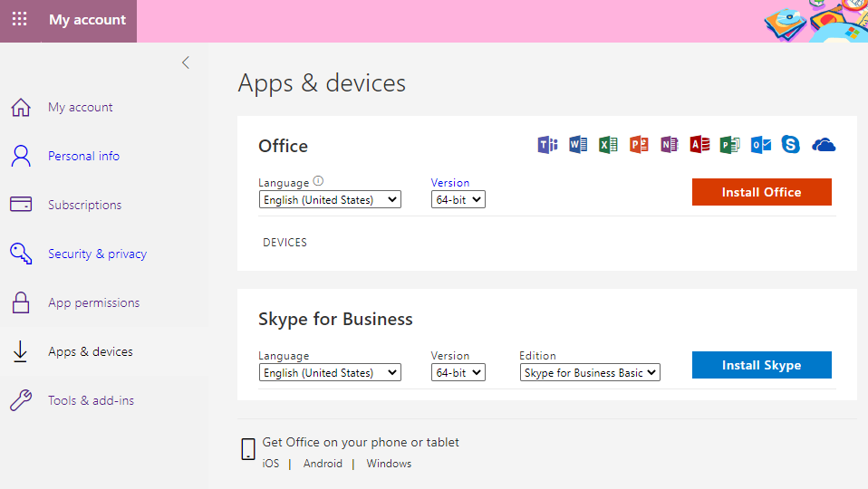868x489 pixels.
Task: Open My account in the sidebar
Action: (81, 108)
